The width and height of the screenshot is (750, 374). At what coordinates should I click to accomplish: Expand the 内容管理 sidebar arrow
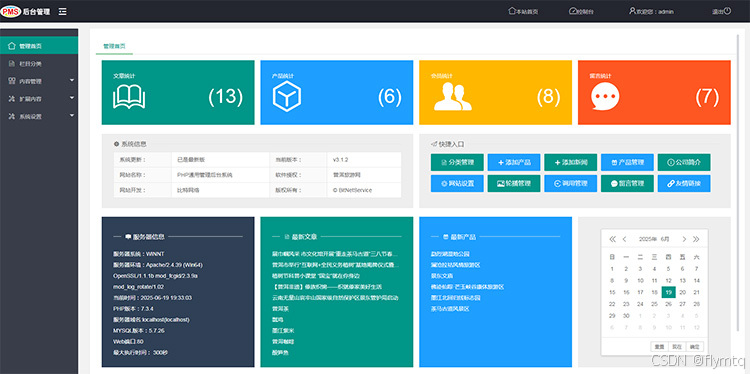coord(72,80)
